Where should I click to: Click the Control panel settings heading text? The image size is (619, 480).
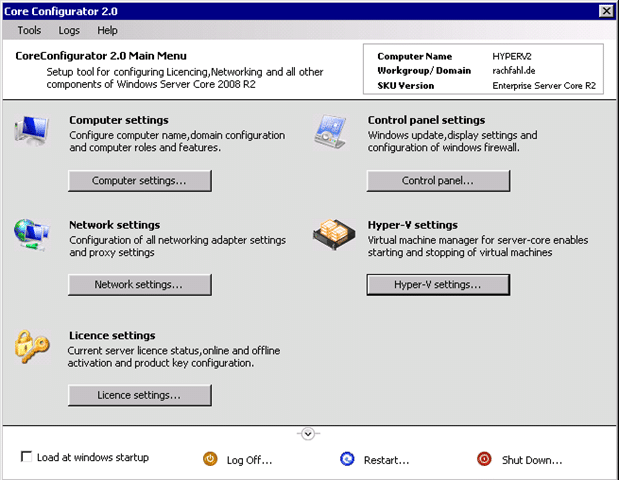click(x=427, y=120)
